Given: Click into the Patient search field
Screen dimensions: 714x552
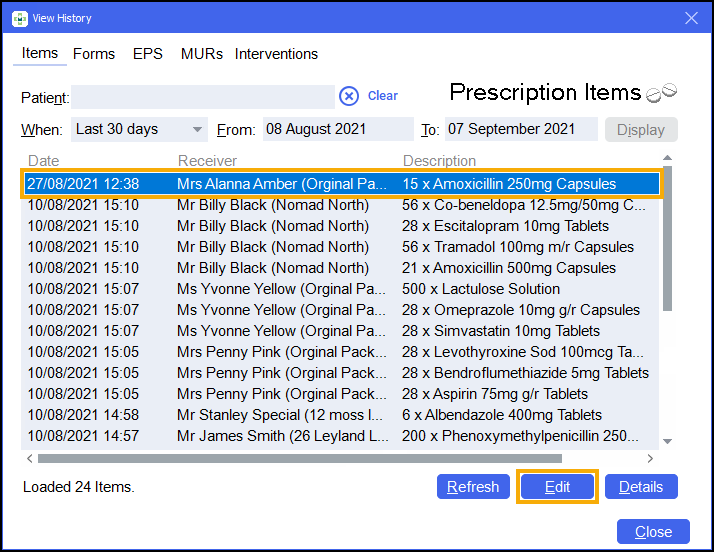Looking at the screenshot, I should point(202,97).
